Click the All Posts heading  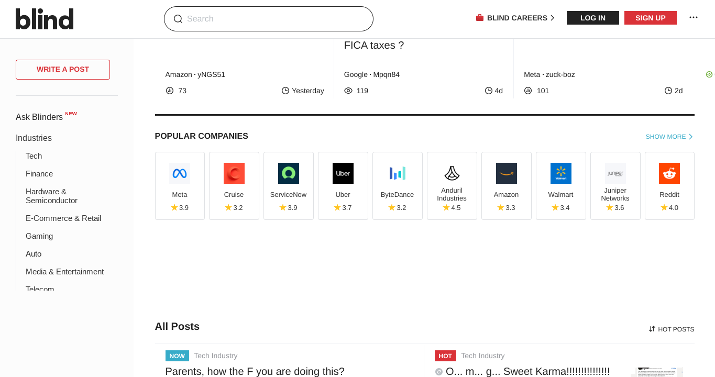[177, 326]
